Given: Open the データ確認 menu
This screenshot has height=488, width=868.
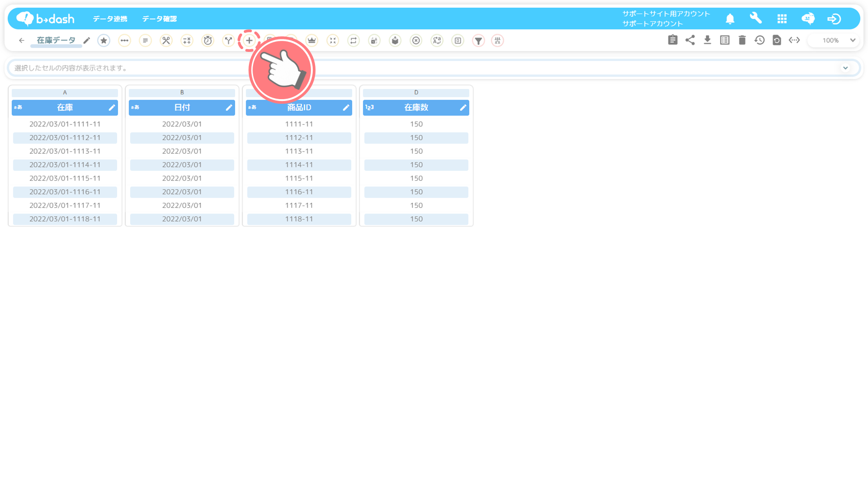Looking at the screenshot, I should pyautogui.click(x=159, y=19).
